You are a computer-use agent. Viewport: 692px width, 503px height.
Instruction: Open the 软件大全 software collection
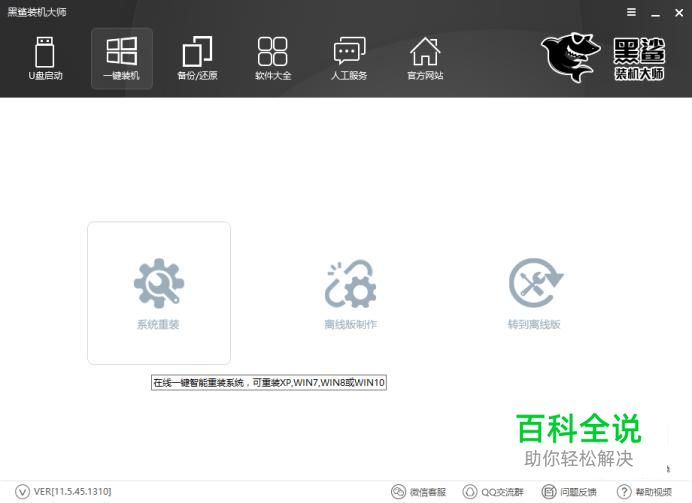tap(273, 59)
